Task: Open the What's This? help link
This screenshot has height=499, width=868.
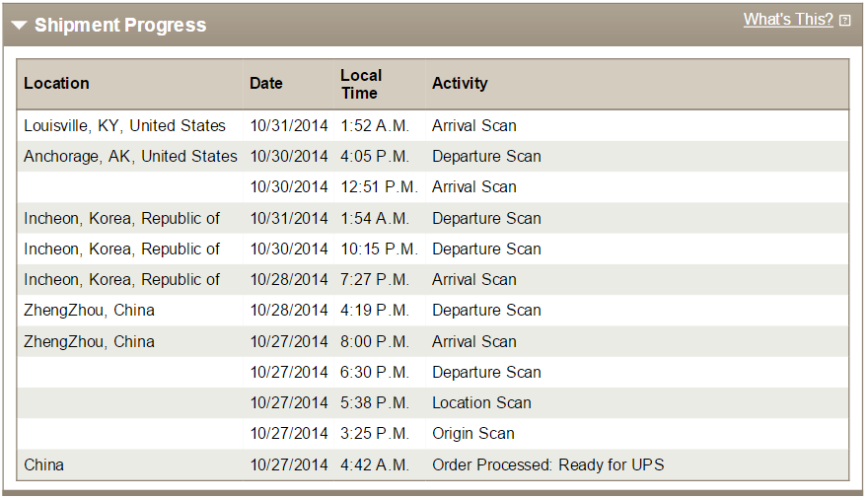Action: point(788,20)
